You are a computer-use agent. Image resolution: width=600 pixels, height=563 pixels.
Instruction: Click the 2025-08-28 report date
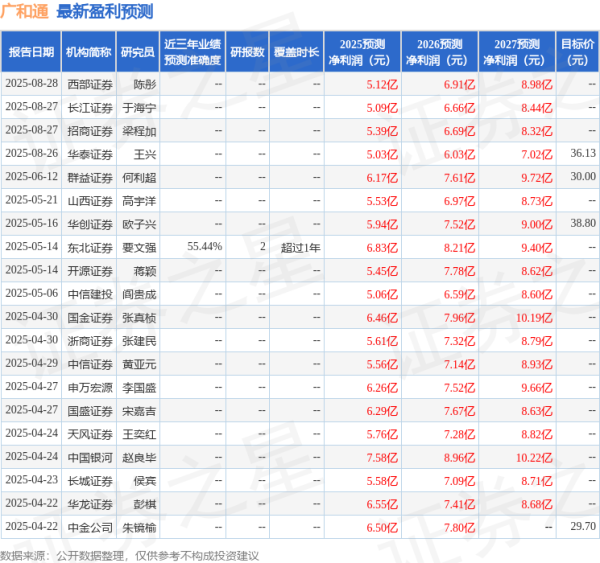coord(31,83)
